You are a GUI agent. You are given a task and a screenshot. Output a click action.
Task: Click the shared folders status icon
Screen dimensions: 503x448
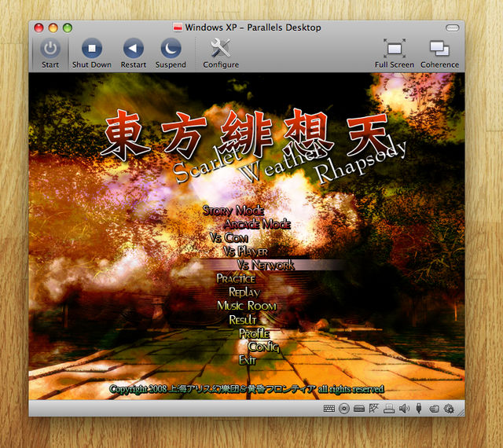(x=434, y=409)
